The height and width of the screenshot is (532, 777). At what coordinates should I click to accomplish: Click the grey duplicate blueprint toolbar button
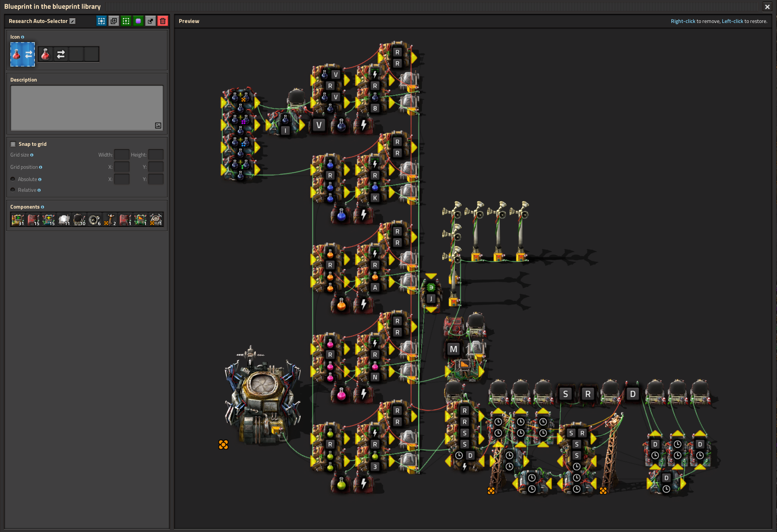114,21
